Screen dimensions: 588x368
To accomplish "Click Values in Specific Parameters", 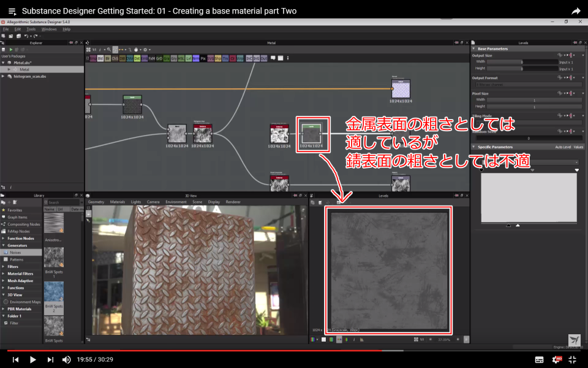I will [x=578, y=147].
